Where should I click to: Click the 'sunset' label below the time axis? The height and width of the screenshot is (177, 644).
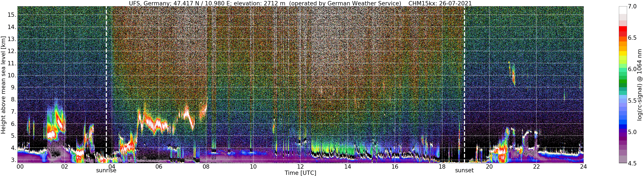coord(464,171)
